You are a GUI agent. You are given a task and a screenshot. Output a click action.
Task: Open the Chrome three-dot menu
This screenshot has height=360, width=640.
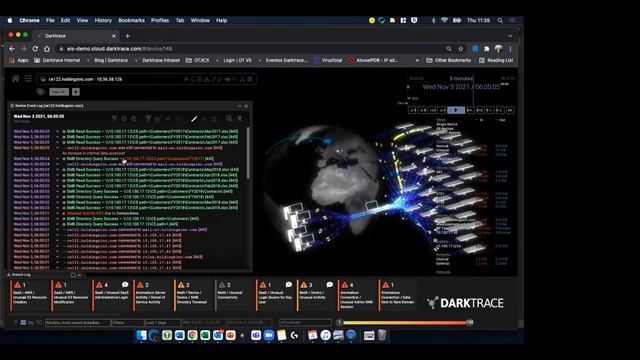[x=510, y=49]
